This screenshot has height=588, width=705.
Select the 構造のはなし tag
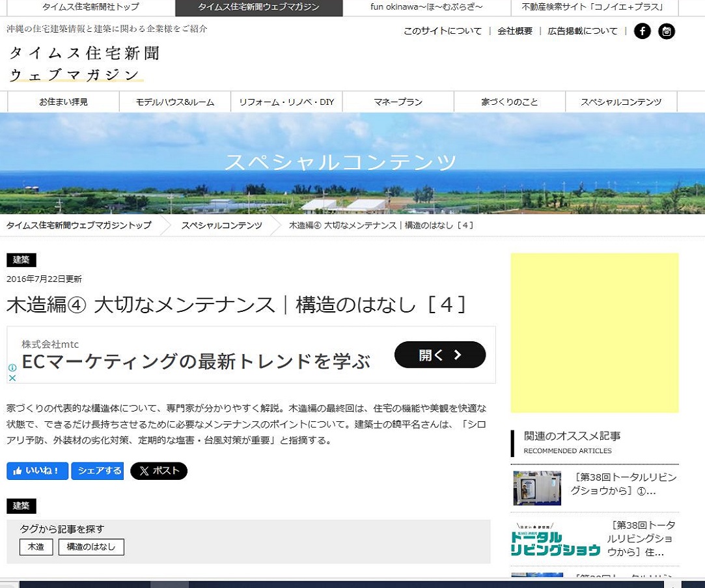click(x=91, y=547)
